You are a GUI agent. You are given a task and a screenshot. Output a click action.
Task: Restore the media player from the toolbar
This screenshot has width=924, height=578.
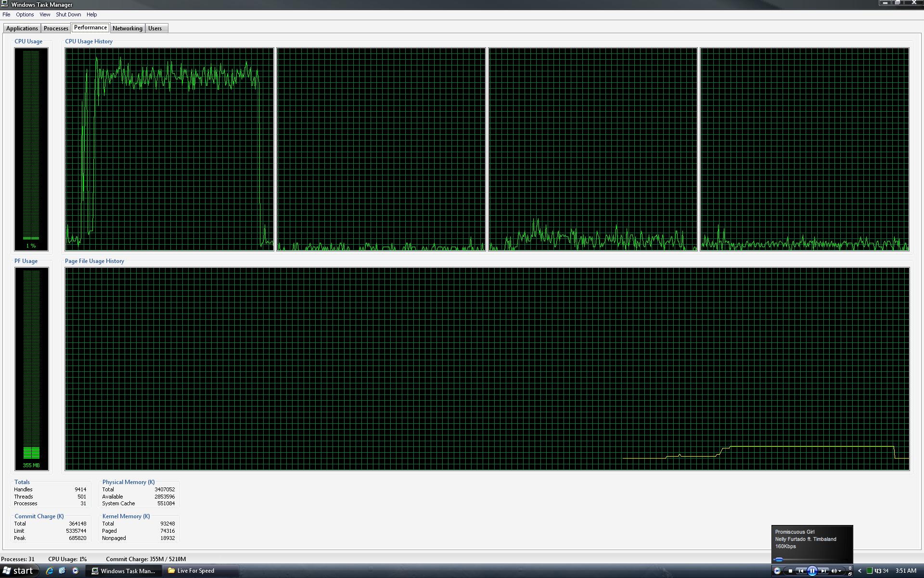(850, 574)
